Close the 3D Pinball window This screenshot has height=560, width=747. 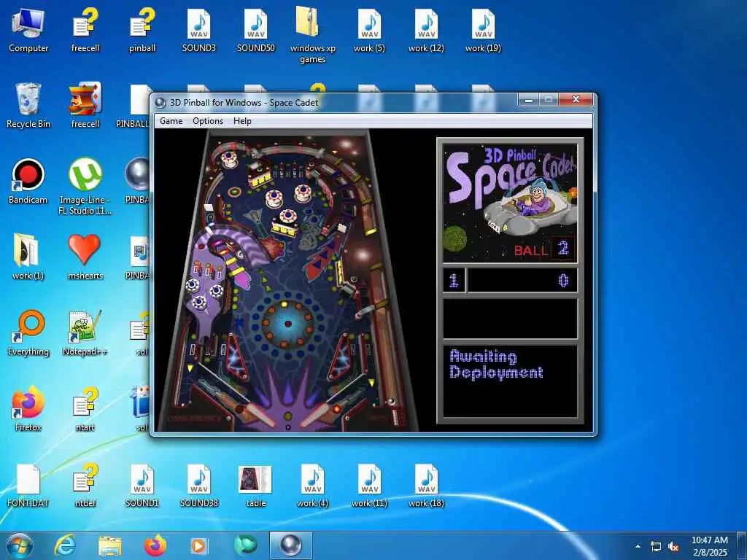[576, 99]
